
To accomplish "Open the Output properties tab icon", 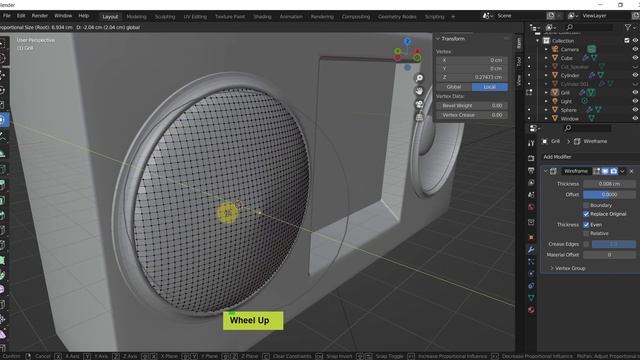I will [531, 170].
